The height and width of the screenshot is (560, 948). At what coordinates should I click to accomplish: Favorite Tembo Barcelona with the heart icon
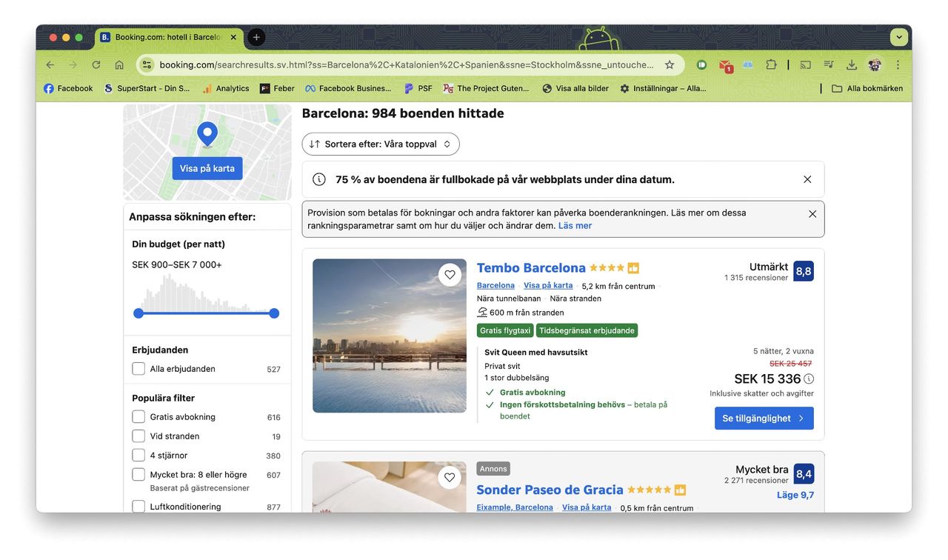[x=450, y=274]
